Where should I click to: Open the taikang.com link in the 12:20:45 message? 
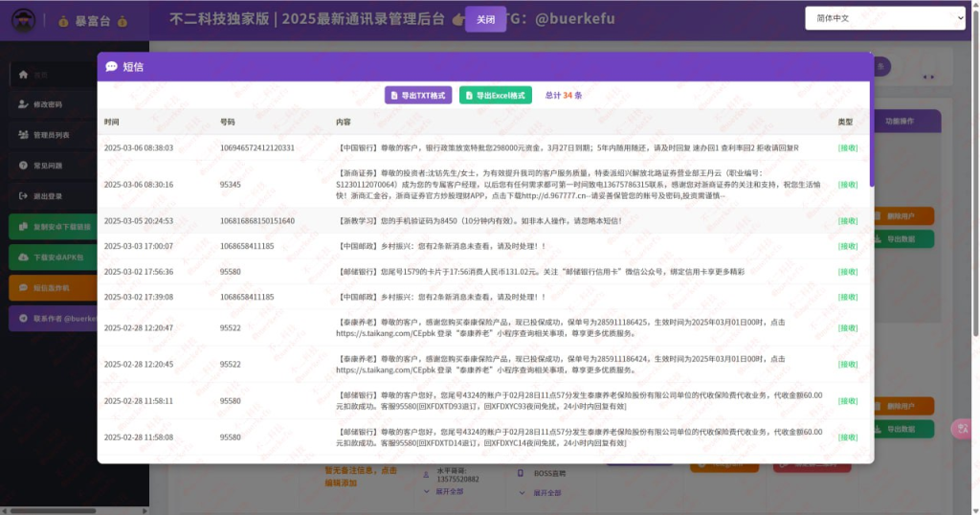[385, 370]
